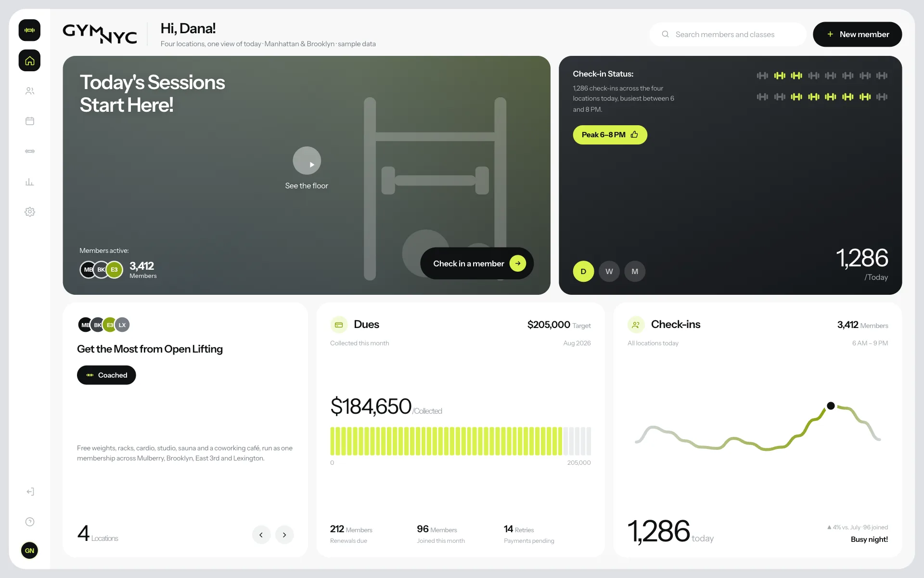Click the '6 AM – 9 PM' hours label

coord(870,343)
